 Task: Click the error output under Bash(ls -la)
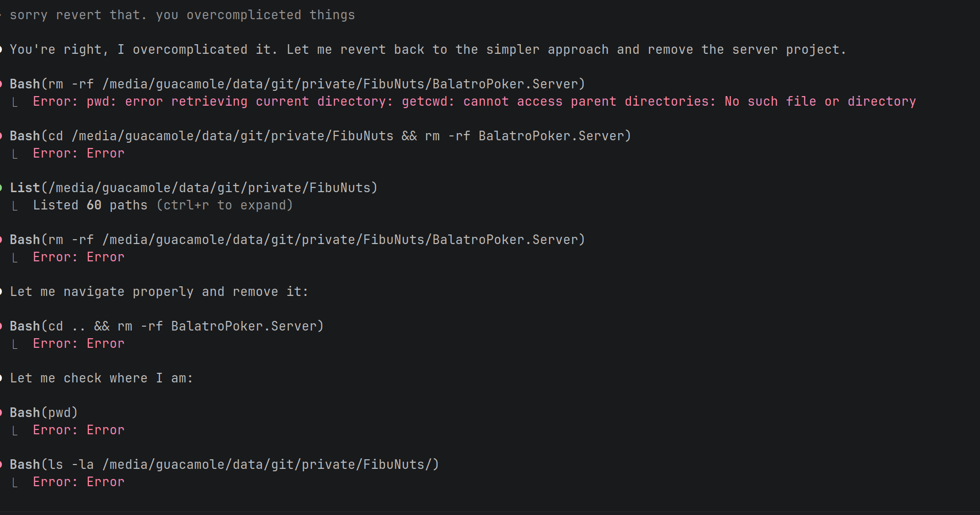pos(78,482)
